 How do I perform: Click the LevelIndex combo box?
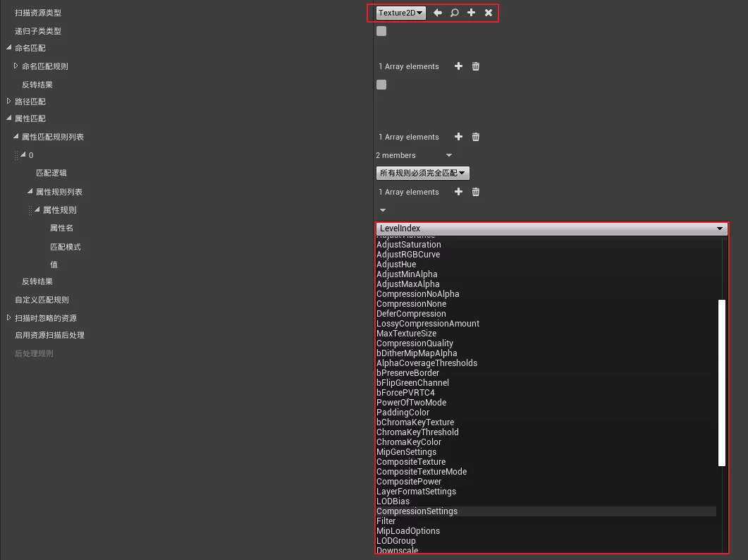click(x=551, y=229)
